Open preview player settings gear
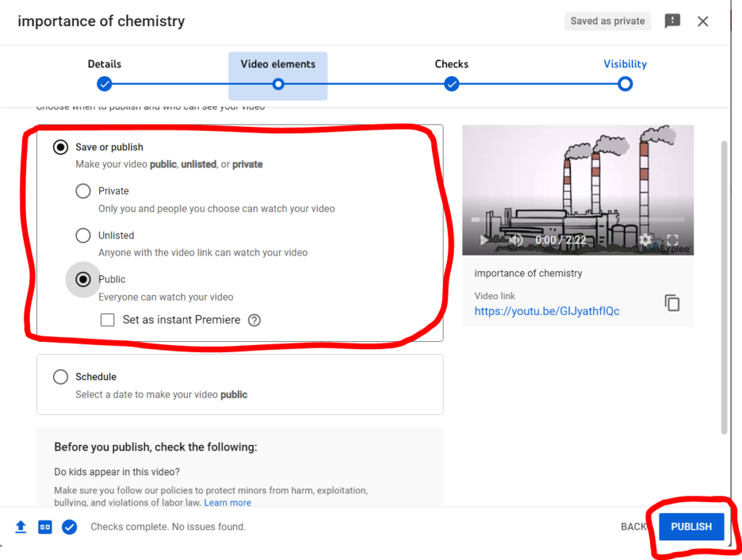Image resolution: width=742 pixels, height=560 pixels. tap(646, 240)
